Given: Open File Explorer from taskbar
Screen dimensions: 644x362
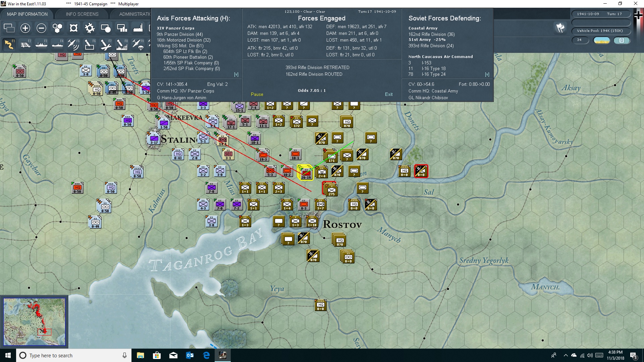Looking at the screenshot, I should [140, 355].
